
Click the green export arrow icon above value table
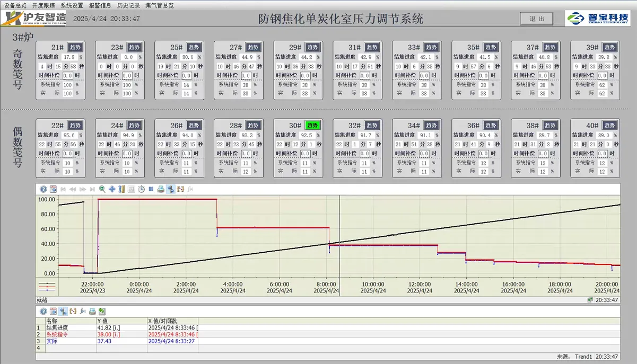pos(102,312)
